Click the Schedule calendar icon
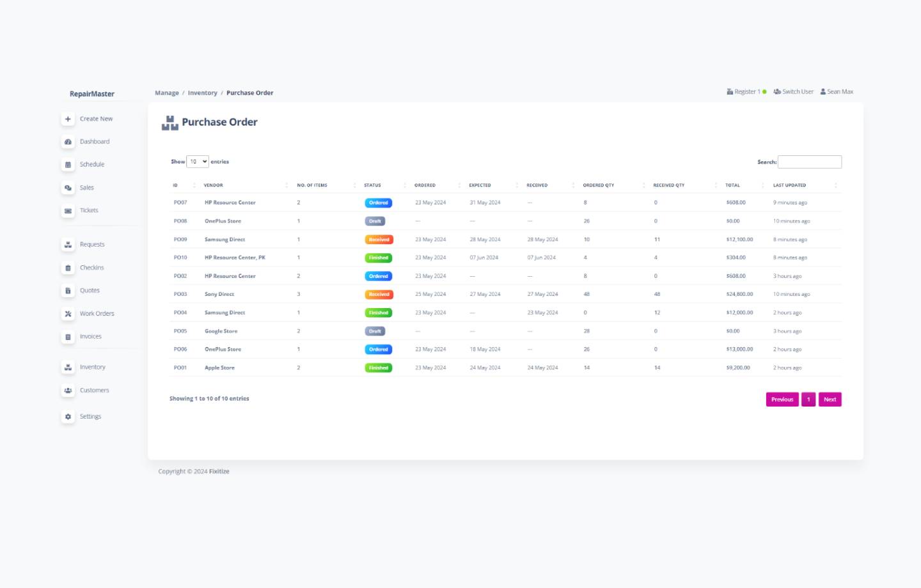 [x=68, y=165]
